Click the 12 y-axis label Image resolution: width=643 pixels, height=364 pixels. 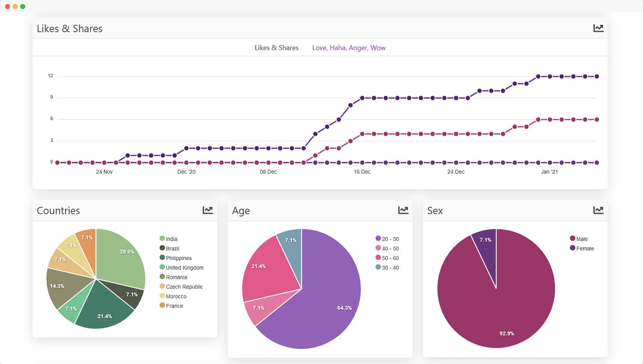tap(51, 76)
